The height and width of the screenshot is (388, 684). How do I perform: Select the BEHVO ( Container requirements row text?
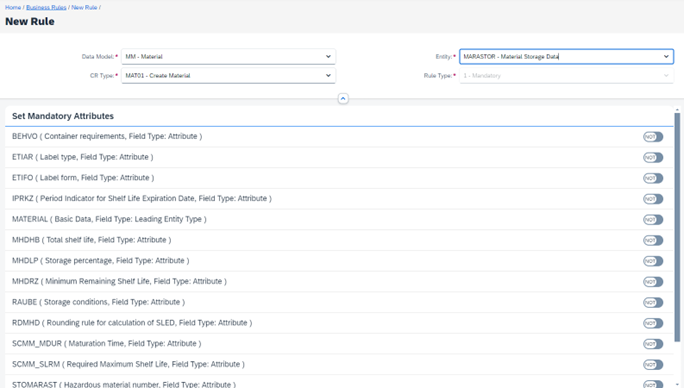pyautogui.click(x=107, y=136)
